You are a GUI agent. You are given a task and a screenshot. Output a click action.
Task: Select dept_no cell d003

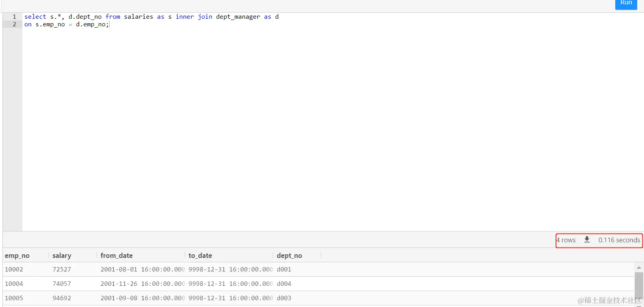[x=284, y=298]
